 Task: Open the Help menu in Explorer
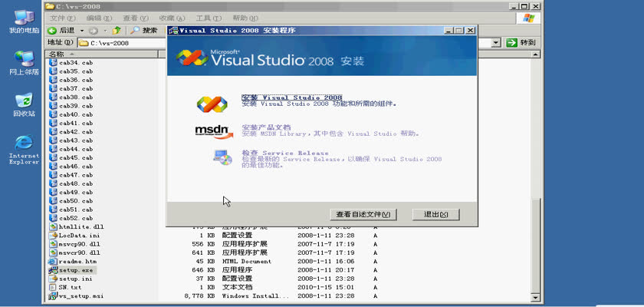pos(245,18)
